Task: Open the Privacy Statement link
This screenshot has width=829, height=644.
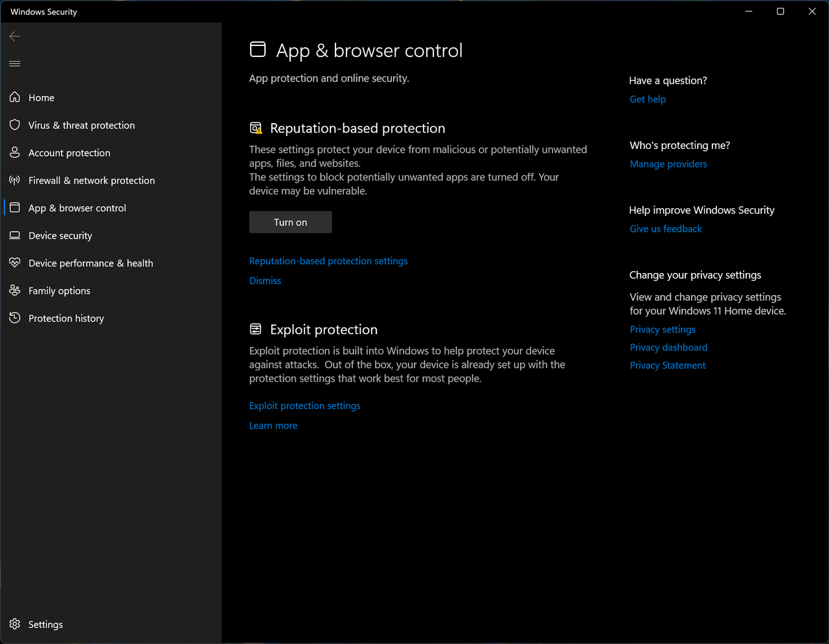Action: point(668,365)
